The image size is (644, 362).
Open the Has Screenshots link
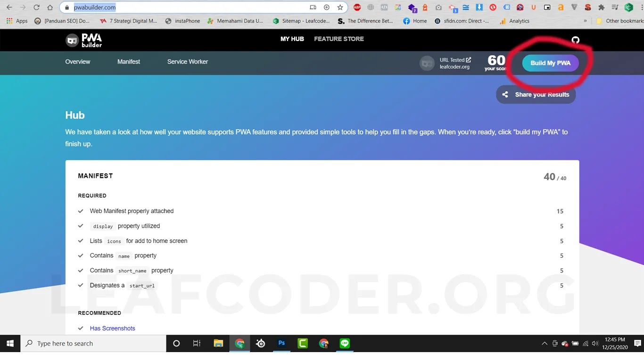pos(113,329)
